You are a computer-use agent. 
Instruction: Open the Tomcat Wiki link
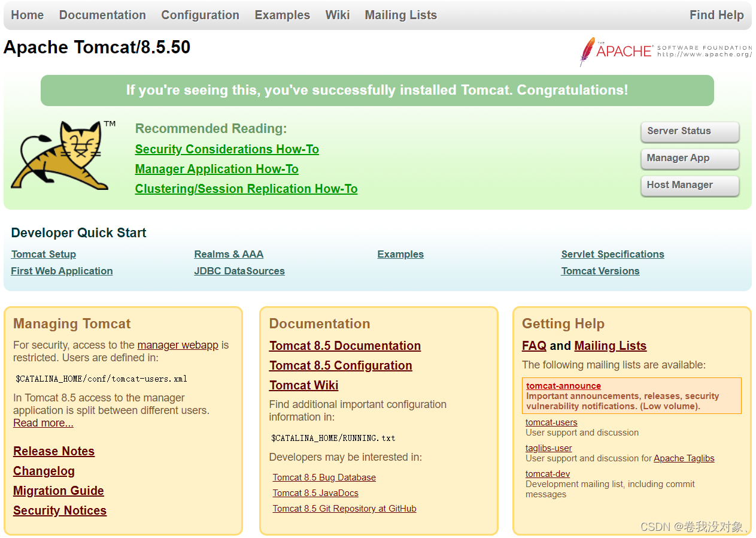click(x=303, y=385)
